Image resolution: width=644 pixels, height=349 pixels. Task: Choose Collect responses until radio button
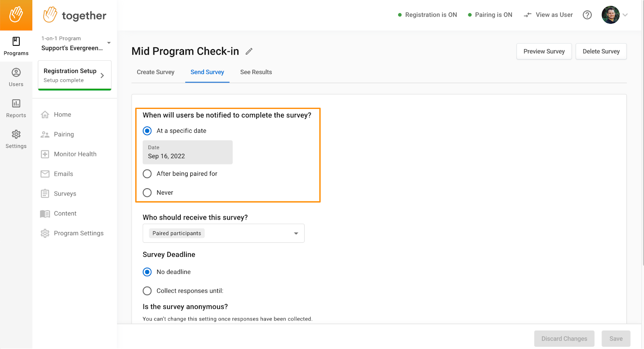(x=147, y=291)
